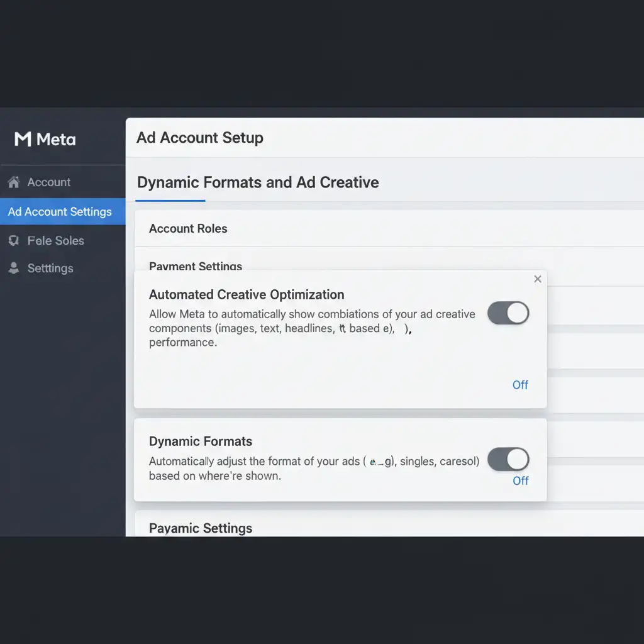
Task: Click the Ad Account Setup page title
Action: point(200,138)
